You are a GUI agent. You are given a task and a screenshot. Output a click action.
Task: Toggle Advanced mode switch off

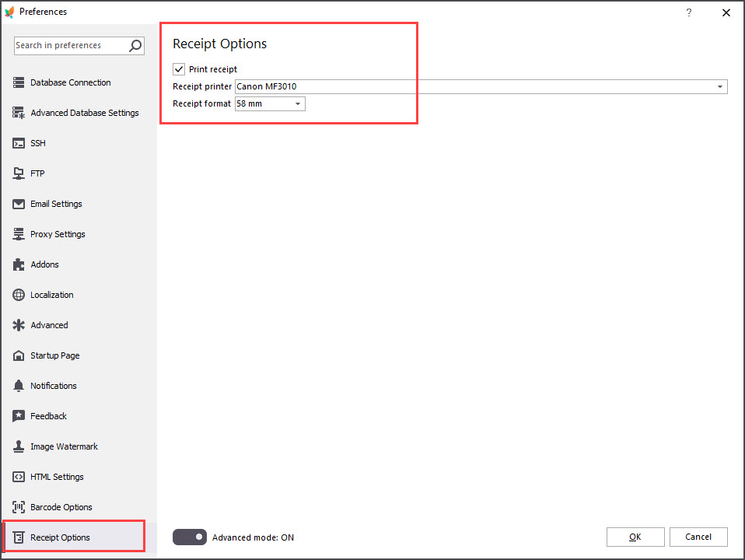pos(190,537)
